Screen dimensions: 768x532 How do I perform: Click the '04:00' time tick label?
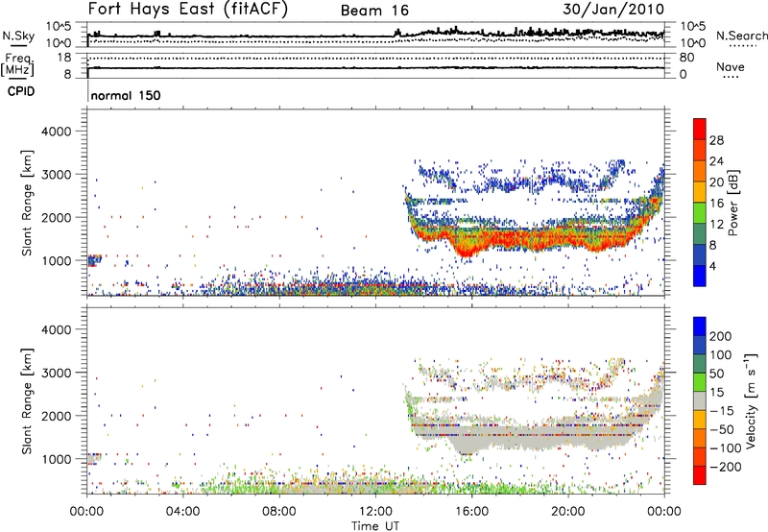(182, 512)
